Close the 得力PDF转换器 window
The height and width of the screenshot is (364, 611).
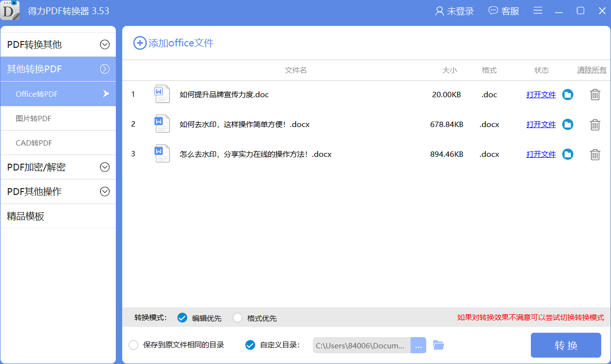click(602, 11)
